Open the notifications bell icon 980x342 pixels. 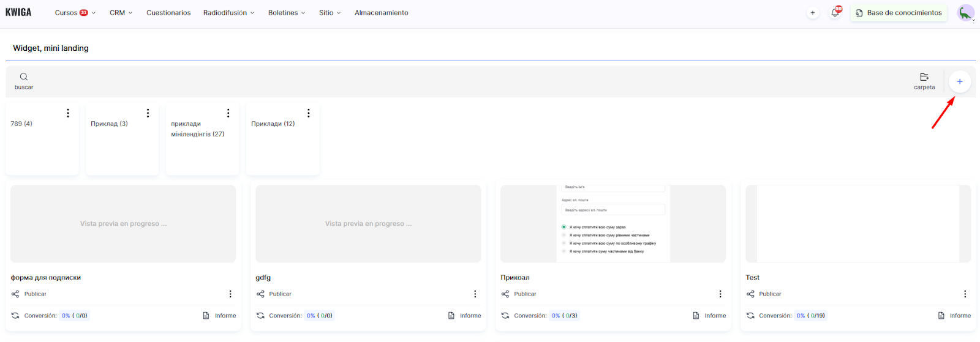(x=835, y=13)
